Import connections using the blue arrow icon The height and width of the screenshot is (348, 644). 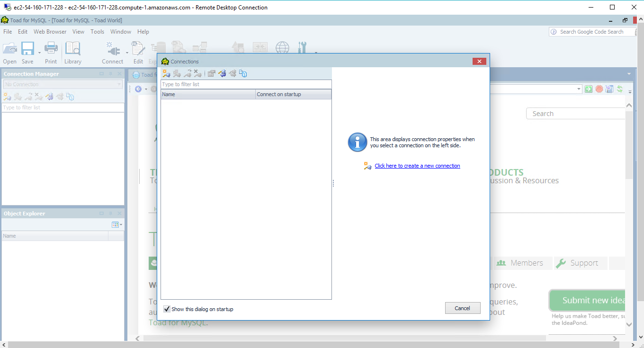point(222,73)
